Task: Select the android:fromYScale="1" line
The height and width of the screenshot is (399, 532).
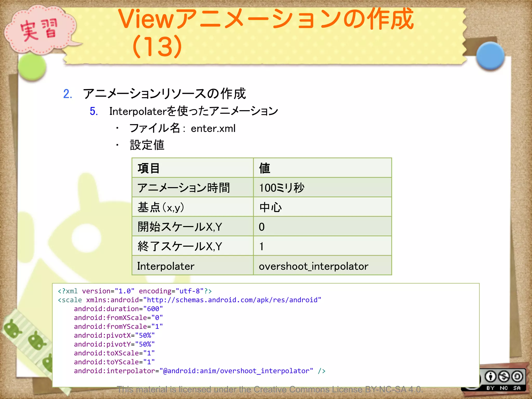Action: 118,327
